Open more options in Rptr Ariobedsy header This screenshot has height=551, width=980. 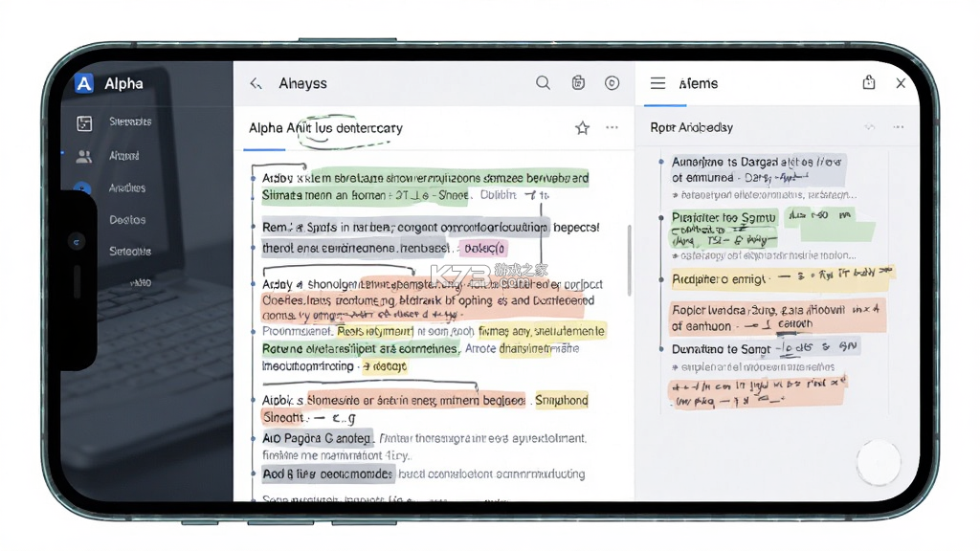[898, 127]
